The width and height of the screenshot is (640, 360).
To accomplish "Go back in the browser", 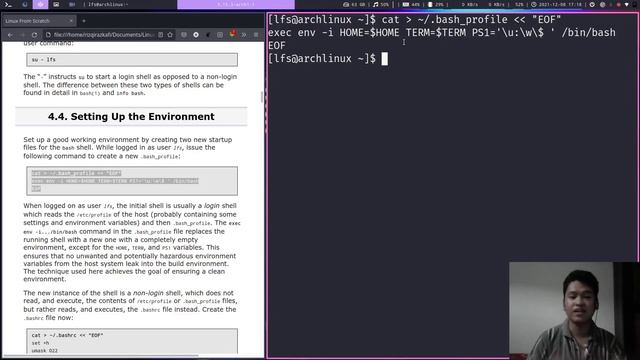I will coord(10,35).
